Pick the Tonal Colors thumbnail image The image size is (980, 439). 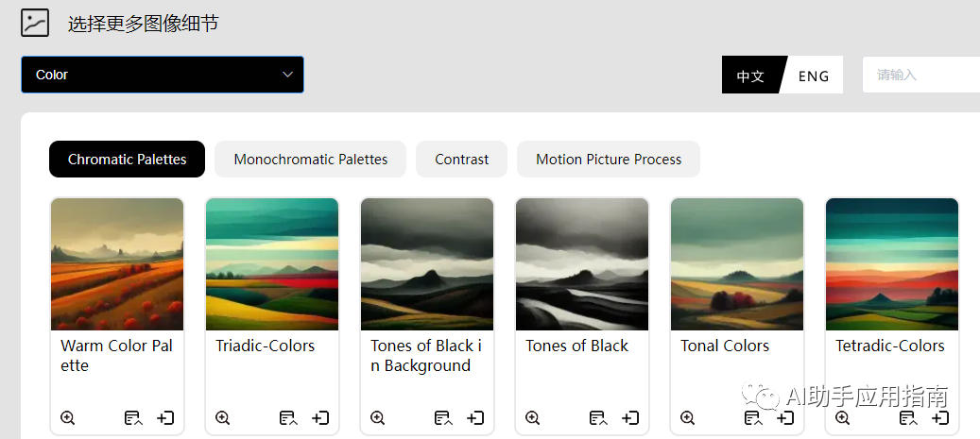[737, 264]
